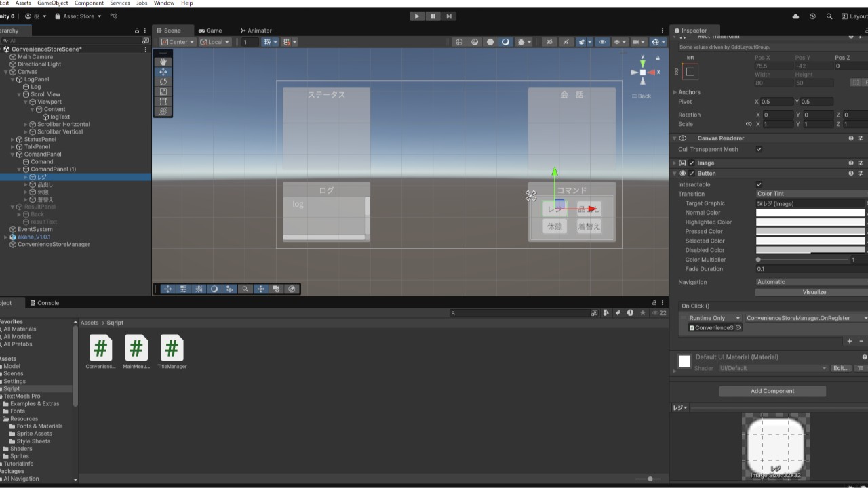Switch to the Game tab
The width and height of the screenshot is (868, 488).
(x=210, y=30)
